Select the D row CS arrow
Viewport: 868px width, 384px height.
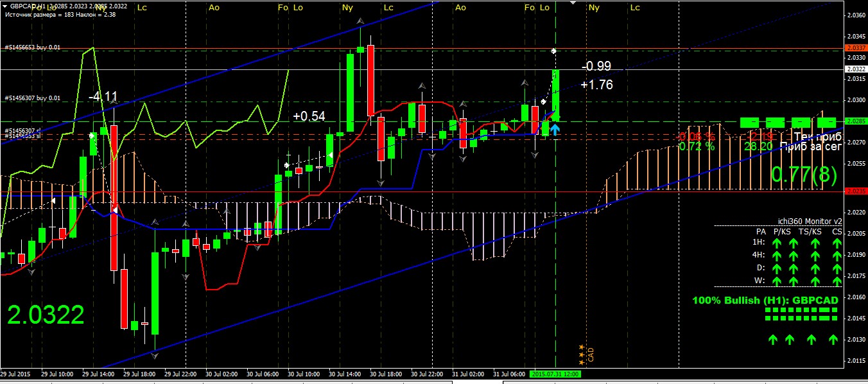[837, 268]
